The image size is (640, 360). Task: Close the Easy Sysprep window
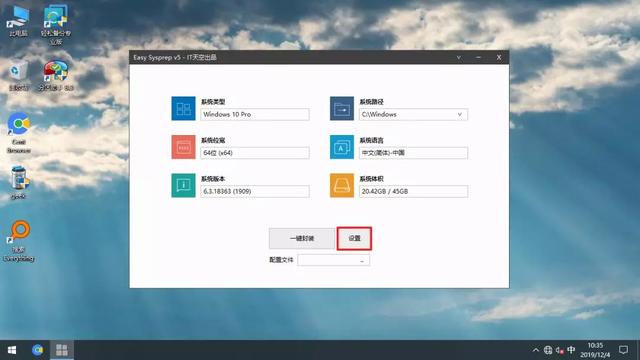pos(499,58)
